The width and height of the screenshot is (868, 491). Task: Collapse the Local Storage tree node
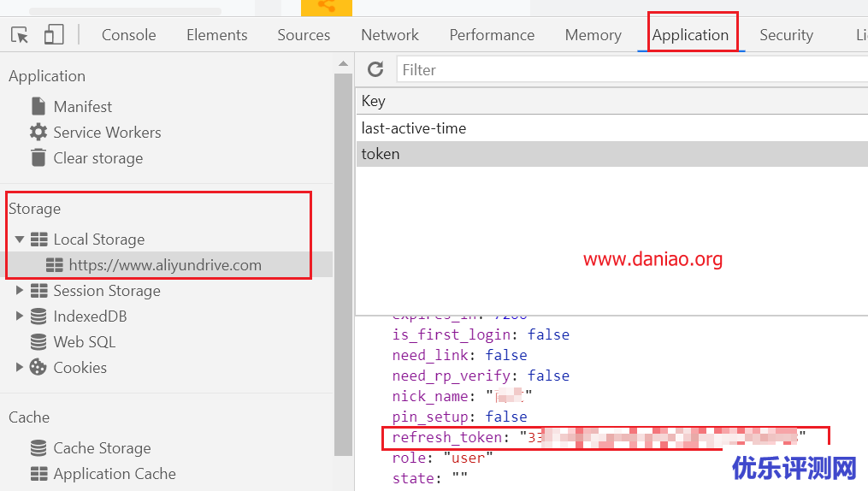tap(20, 240)
